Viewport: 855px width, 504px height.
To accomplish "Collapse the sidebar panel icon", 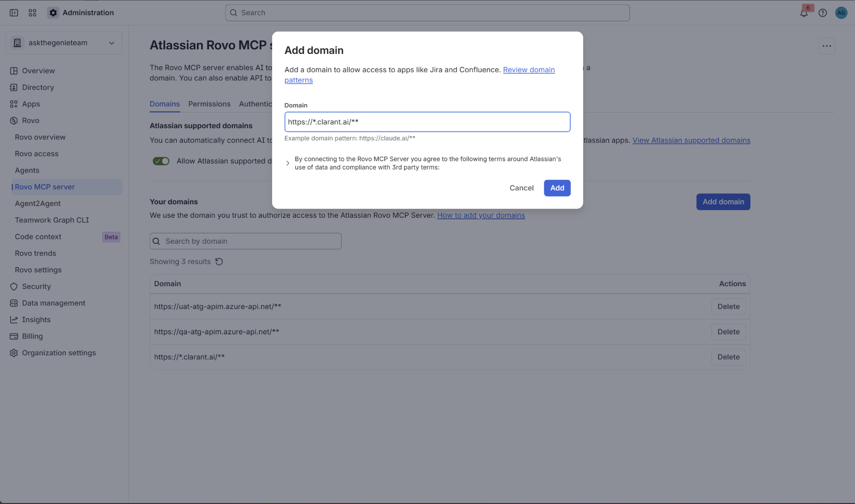I will tap(14, 12).
